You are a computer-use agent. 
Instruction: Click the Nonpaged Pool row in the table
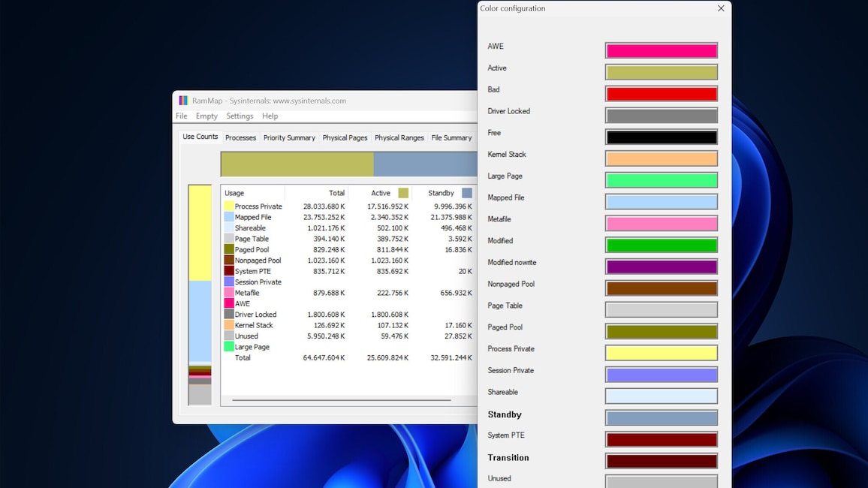click(x=348, y=261)
